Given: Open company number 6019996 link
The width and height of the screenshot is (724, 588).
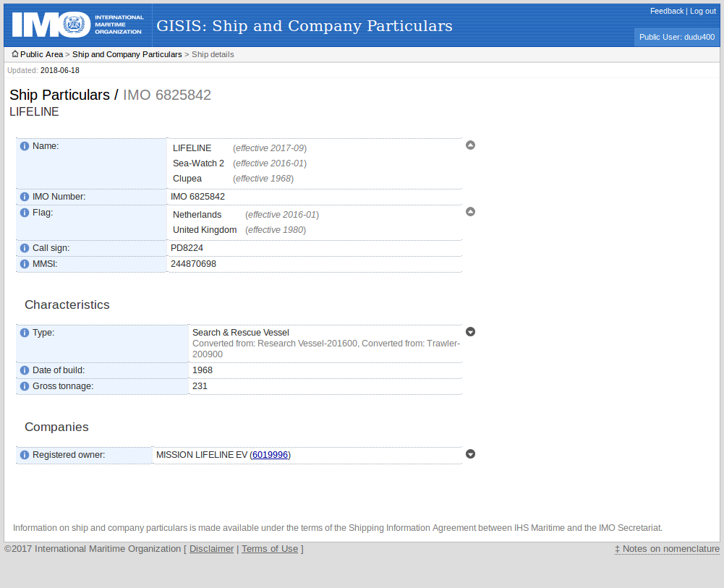Looking at the screenshot, I should 270,455.
